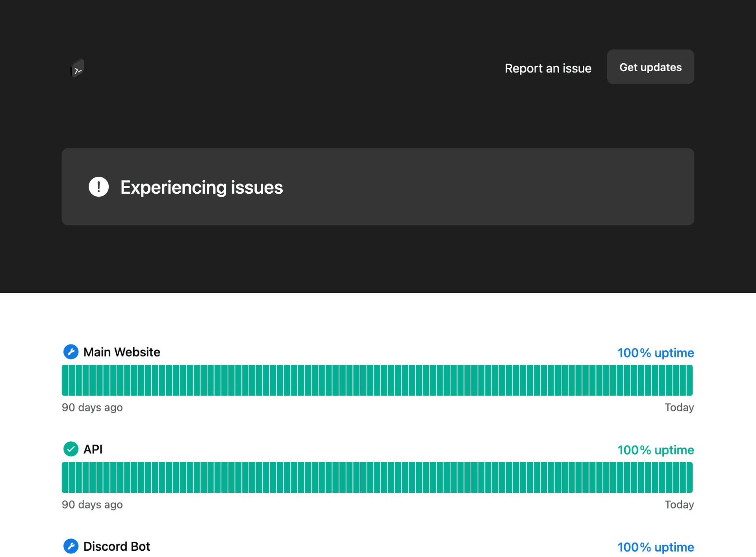756x557 pixels.
Task: Select the API service label
Action: [93, 449]
